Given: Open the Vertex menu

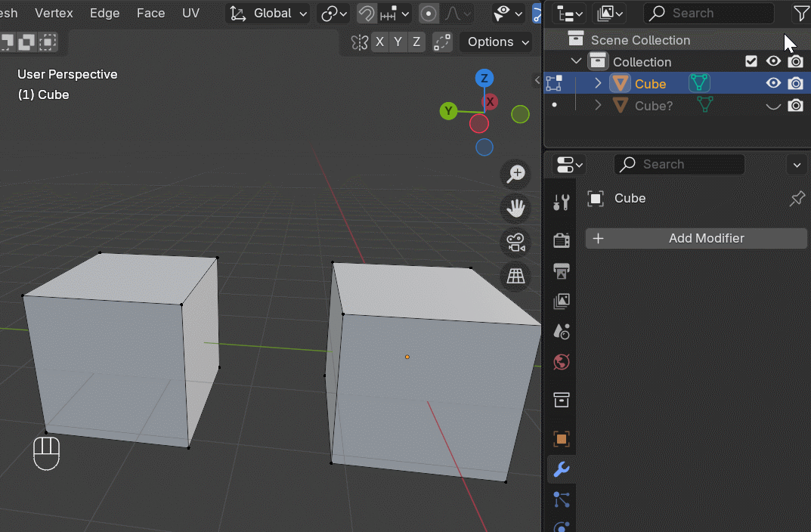Looking at the screenshot, I should tap(54, 14).
